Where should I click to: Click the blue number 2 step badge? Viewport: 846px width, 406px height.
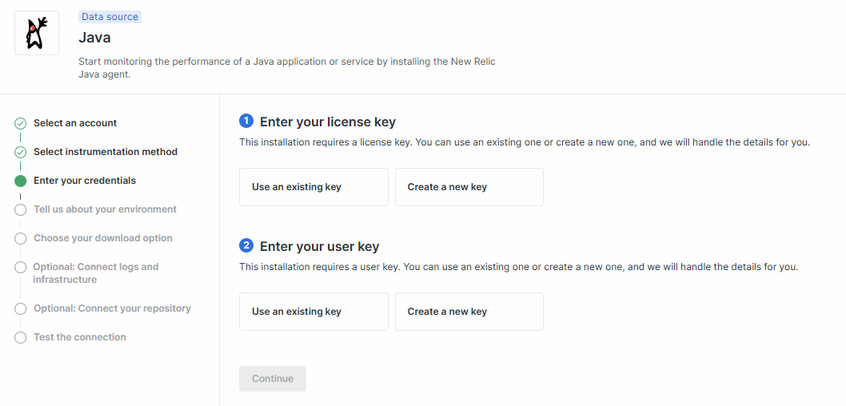pos(247,245)
